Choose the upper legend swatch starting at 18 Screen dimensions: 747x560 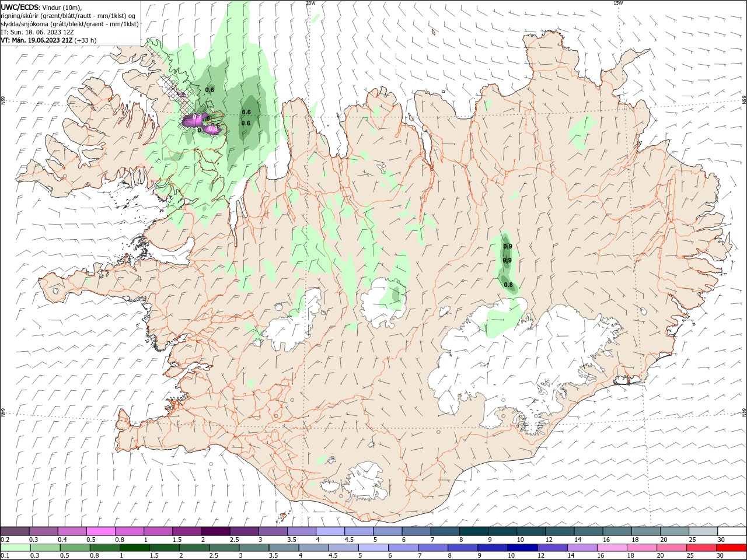click(x=645, y=531)
